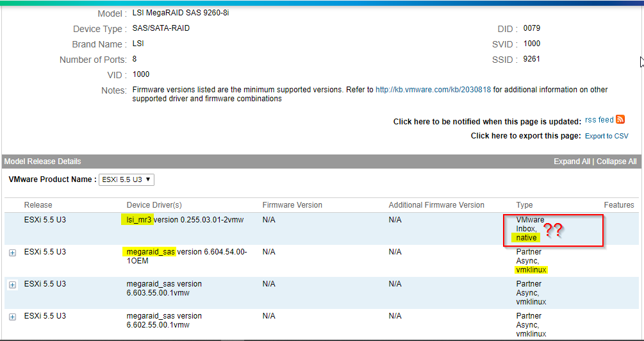Open the rss feed link
This screenshot has height=341, width=644.
tap(599, 120)
